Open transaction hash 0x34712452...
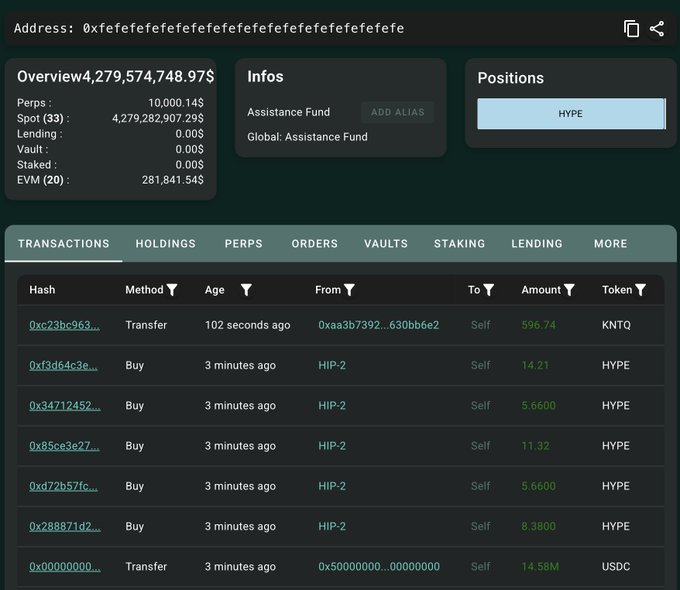Viewport: 680px width, 590px height. click(65, 406)
